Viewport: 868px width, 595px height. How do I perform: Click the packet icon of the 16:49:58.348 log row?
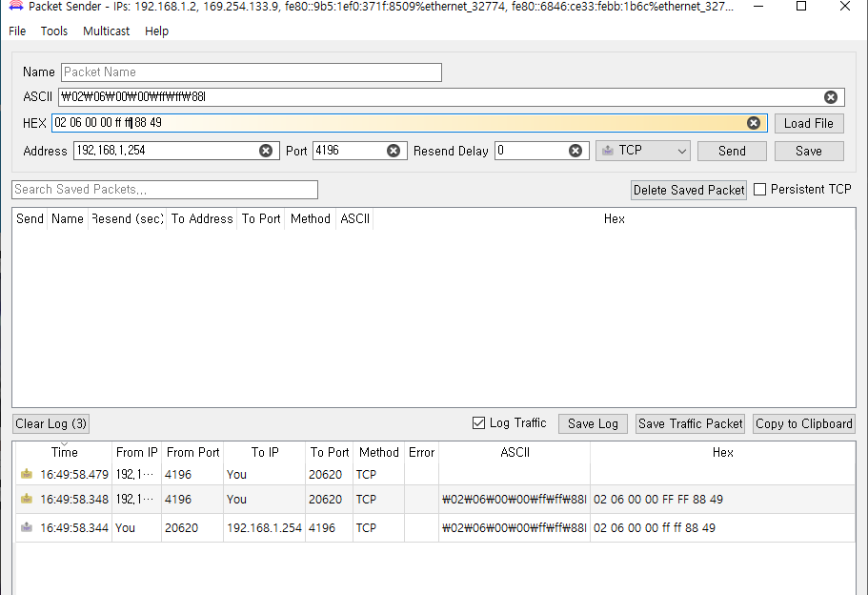pyautogui.click(x=26, y=499)
